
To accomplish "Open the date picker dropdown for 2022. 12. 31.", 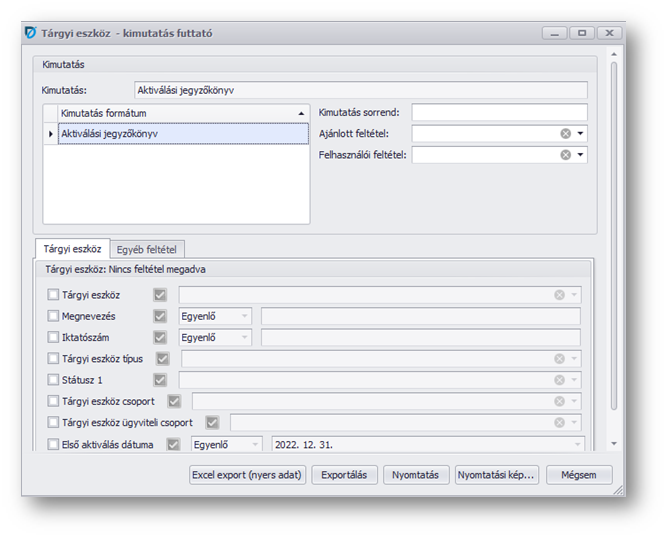I will 576,444.
